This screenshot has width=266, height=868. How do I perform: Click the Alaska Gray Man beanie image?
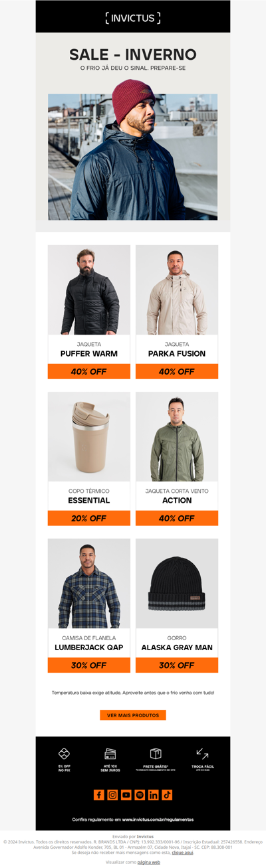tap(177, 584)
